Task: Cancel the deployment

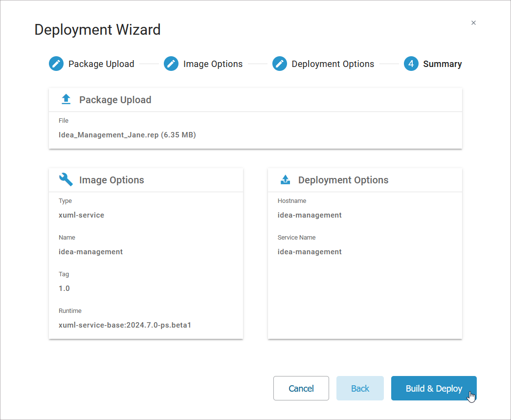Action: 301,388
